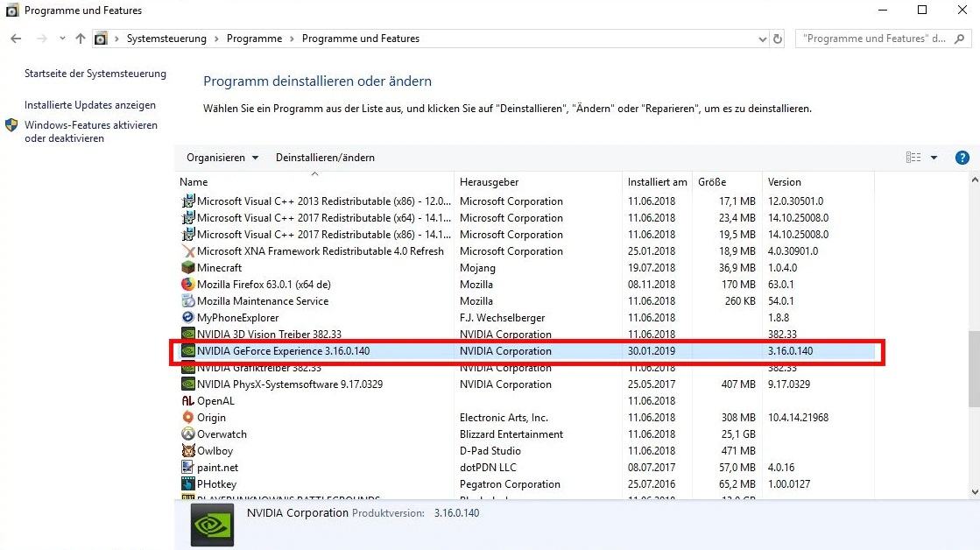This screenshot has height=550, width=980.
Task: Open recent locations dropdown arrow
Action: (x=62, y=39)
